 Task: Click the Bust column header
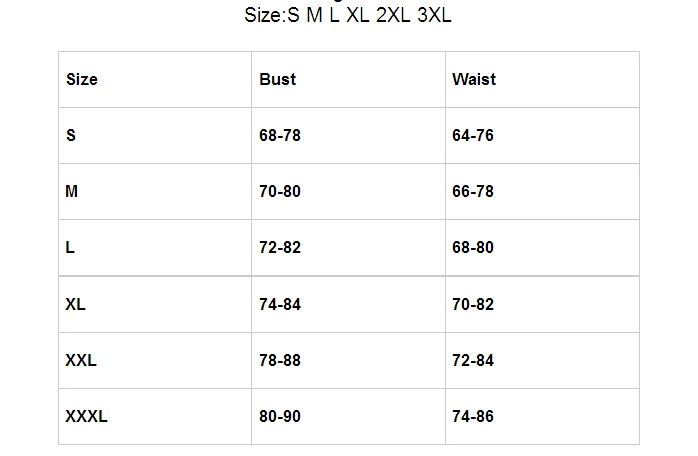tap(348, 79)
